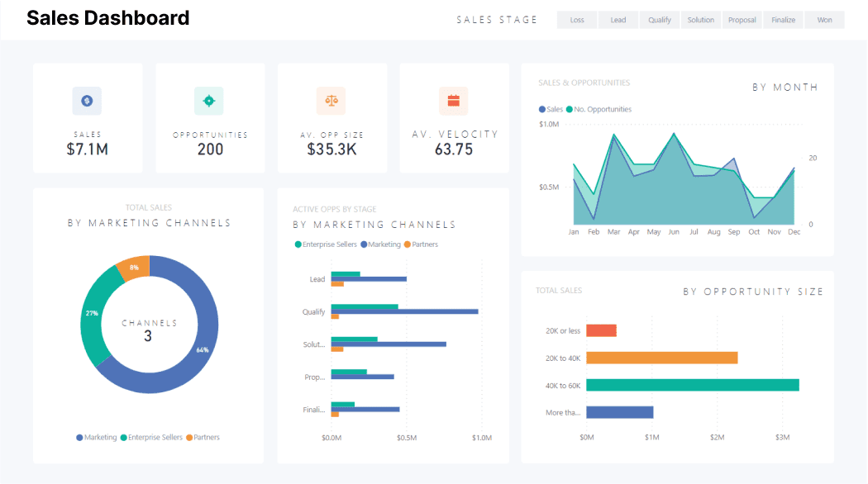Select the Av. Opp Size scales icon
Image resolution: width=868 pixels, height=484 pixels.
tap(332, 100)
